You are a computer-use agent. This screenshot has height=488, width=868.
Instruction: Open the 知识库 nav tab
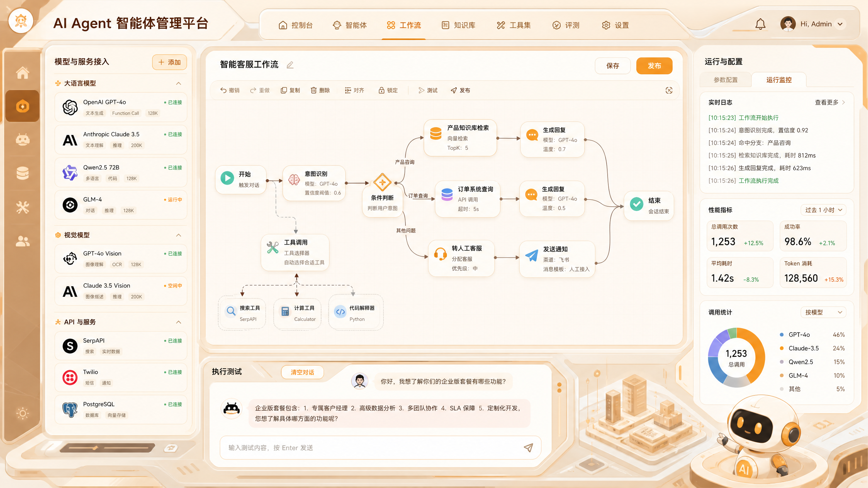pyautogui.click(x=458, y=25)
